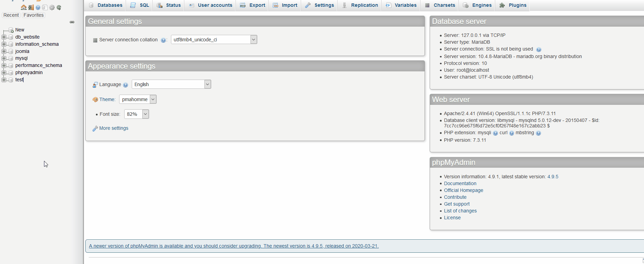Switch to the Databases tab

pyautogui.click(x=105, y=5)
